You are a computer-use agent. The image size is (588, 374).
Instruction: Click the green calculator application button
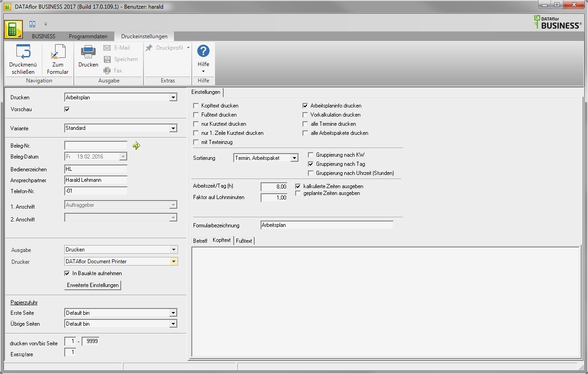13,30
